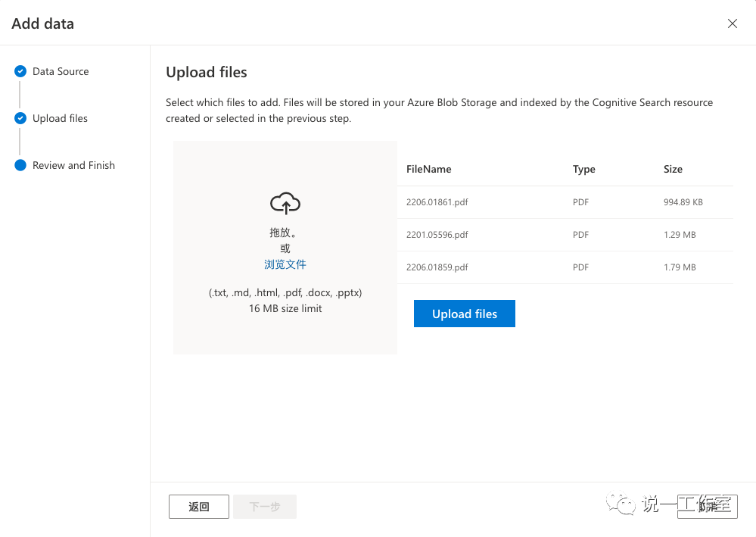
Task: Click the cloud upload icon
Action: tap(285, 203)
